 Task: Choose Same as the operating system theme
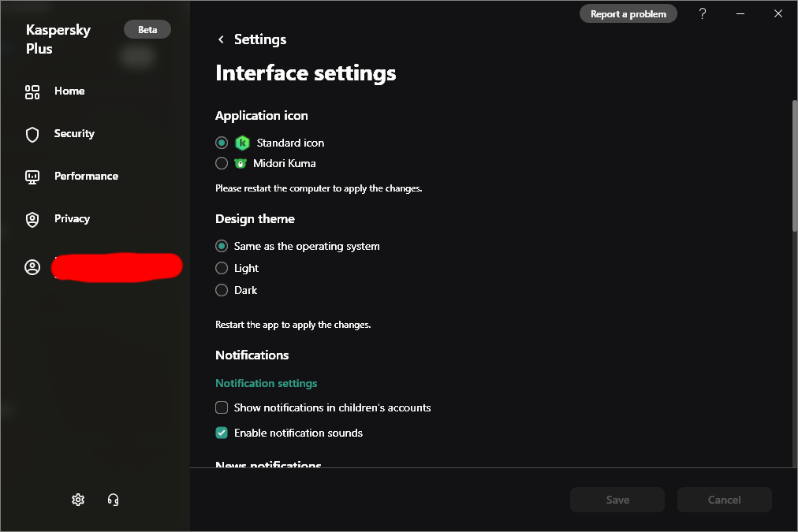click(222, 246)
